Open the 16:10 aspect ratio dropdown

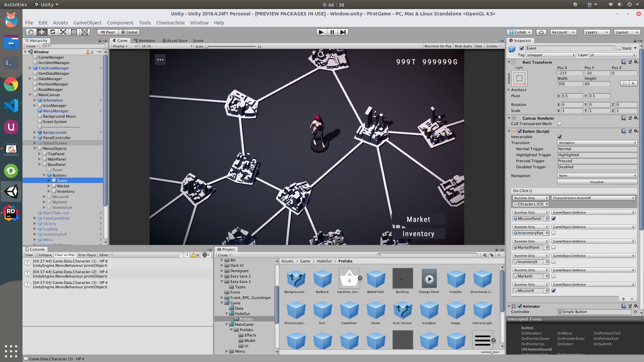point(167,46)
